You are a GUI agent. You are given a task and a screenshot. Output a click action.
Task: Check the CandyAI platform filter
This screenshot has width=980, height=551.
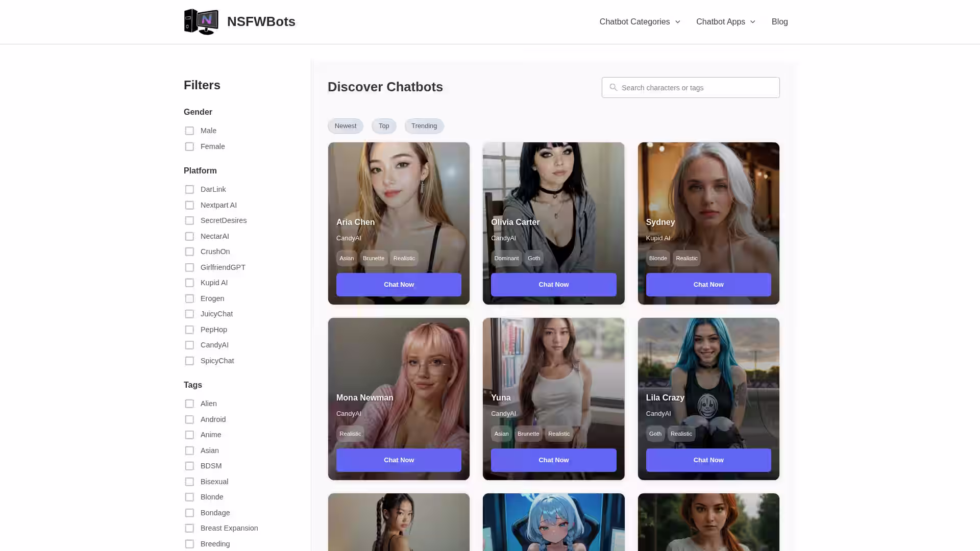[189, 345]
